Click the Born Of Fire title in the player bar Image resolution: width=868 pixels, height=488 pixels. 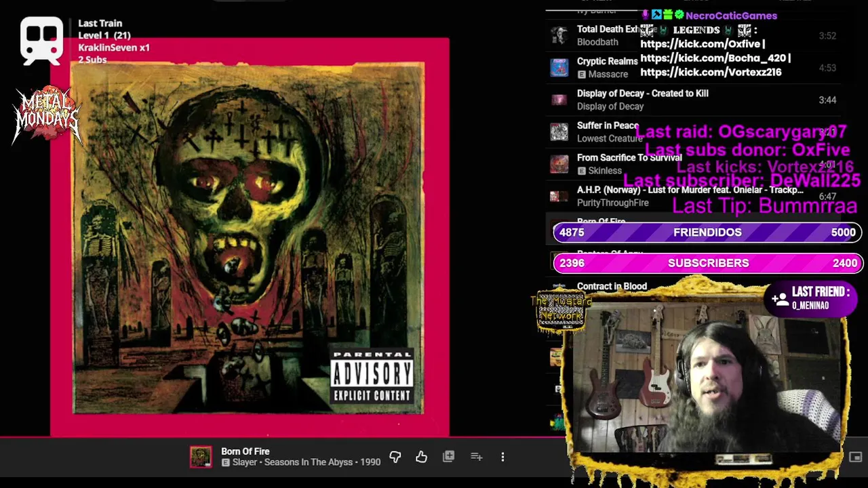pos(245,451)
